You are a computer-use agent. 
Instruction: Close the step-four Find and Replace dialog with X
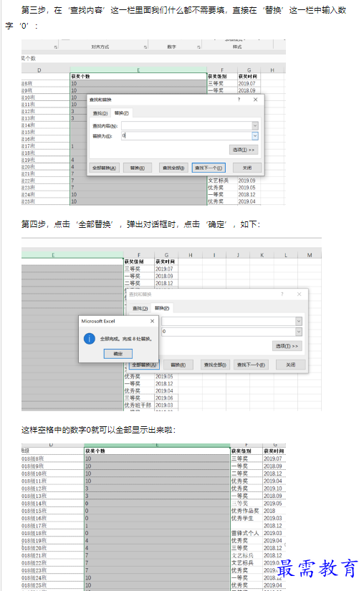tap(300, 294)
